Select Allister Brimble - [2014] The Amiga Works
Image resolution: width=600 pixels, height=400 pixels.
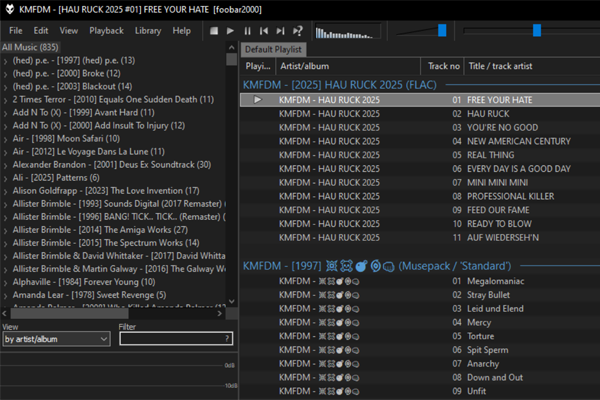point(100,230)
